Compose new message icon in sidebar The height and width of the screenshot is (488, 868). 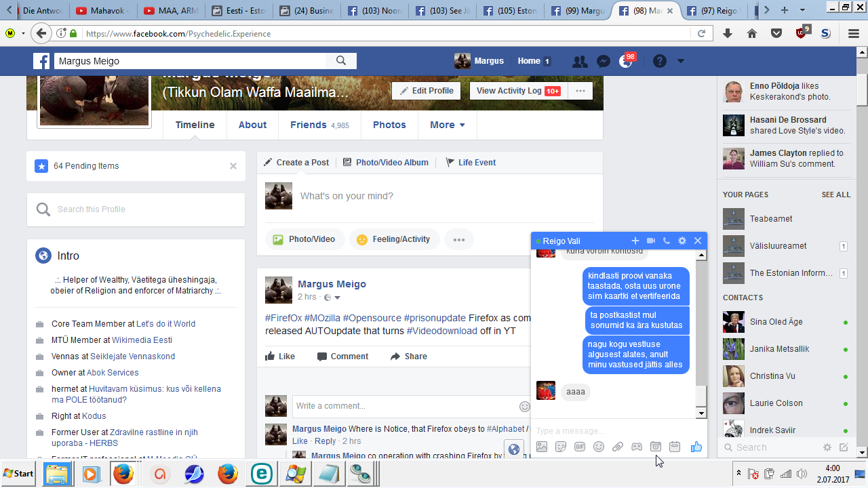coord(844,447)
